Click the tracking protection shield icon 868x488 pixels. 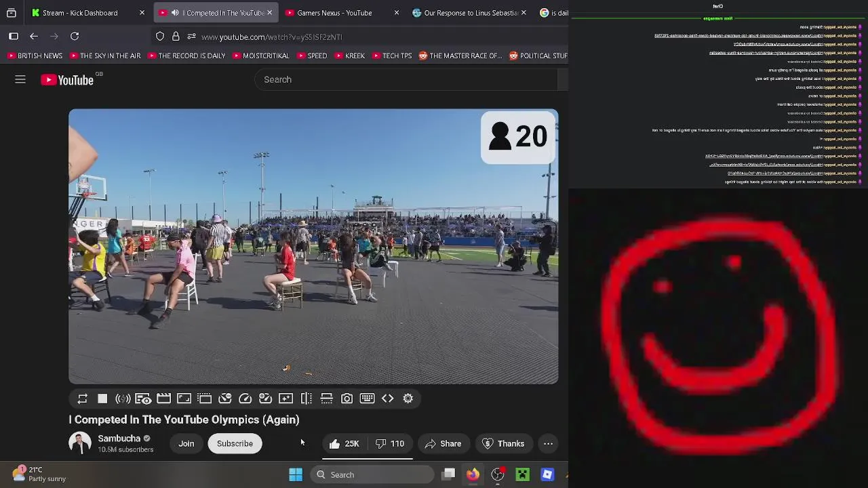[x=160, y=37]
